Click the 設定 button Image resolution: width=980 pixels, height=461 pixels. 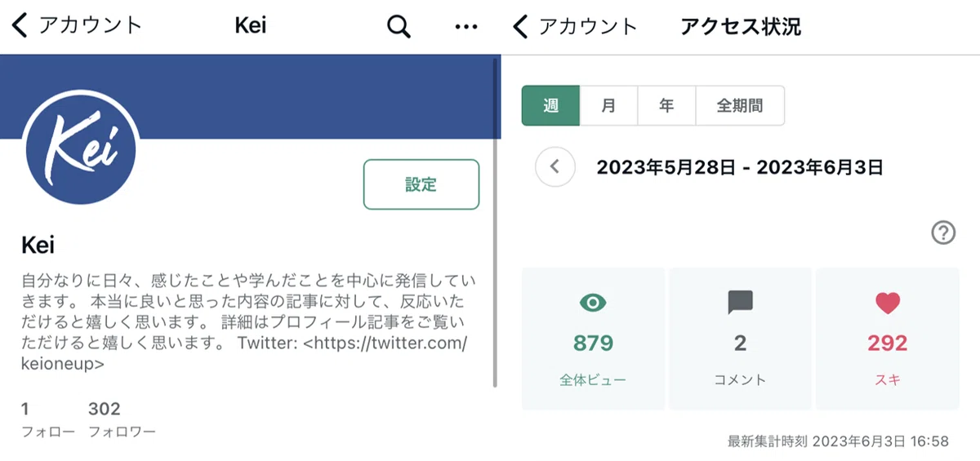[421, 184]
